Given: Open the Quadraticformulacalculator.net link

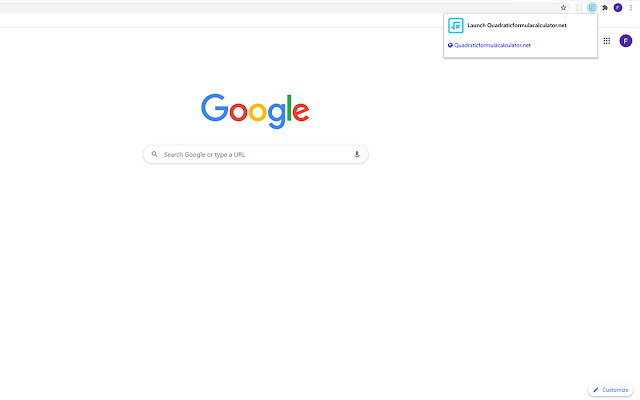Looking at the screenshot, I should click(x=492, y=45).
